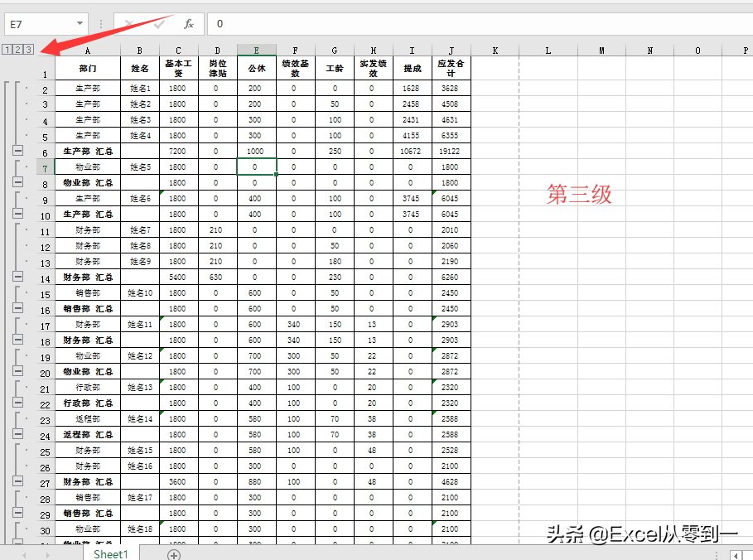753x560 pixels.
Task: Select column A header
Action: point(88,51)
